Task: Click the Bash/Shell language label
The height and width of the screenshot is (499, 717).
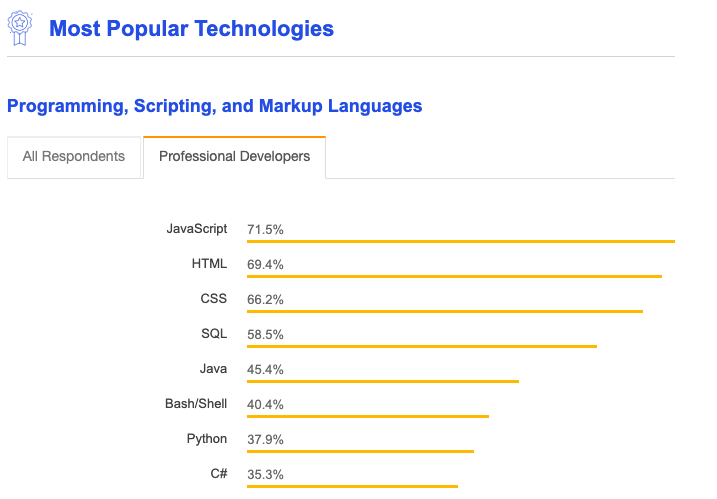Action: pyautogui.click(x=196, y=404)
